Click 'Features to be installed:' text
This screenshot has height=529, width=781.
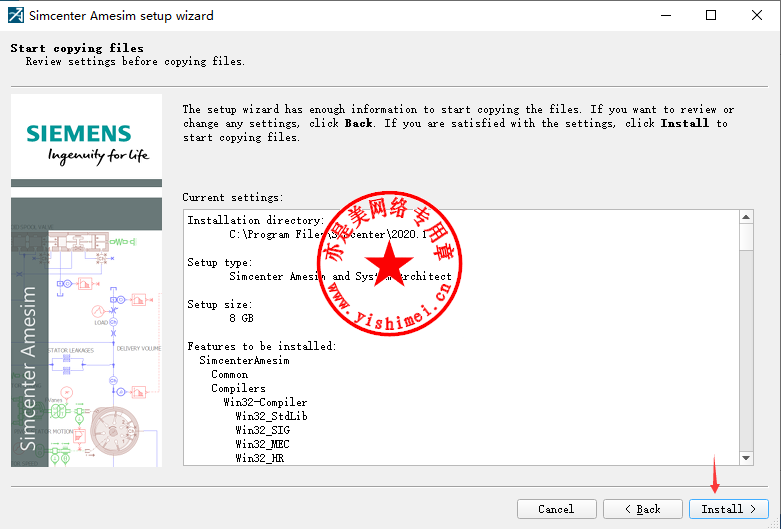pos(262,346)
